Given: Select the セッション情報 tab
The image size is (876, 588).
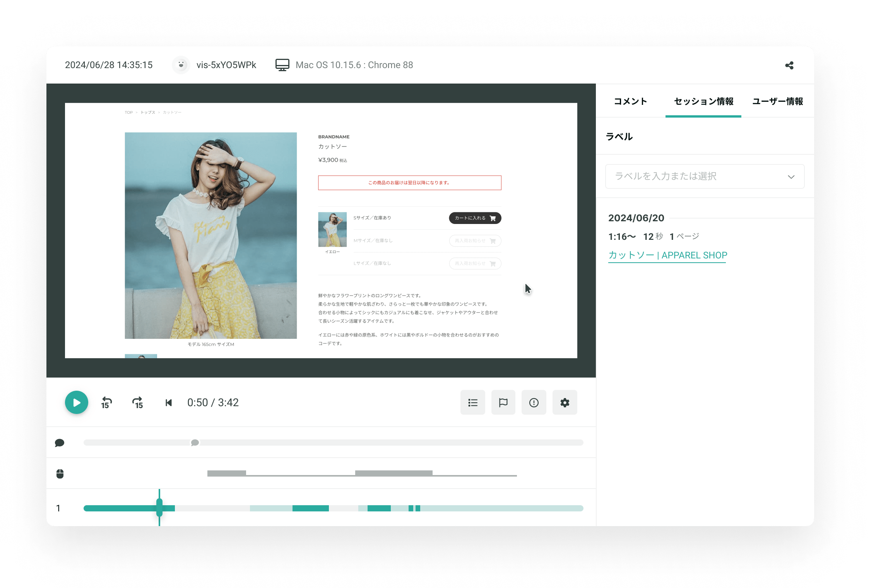Looking at the screenshot, I should [703, 101].
